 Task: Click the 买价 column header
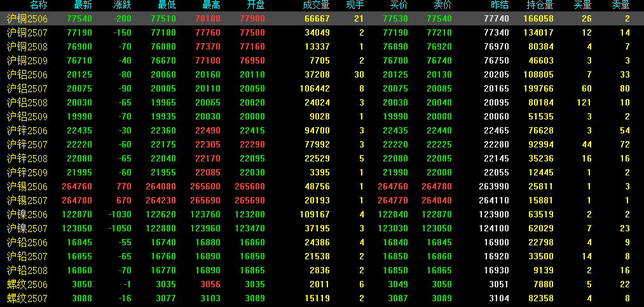click(399, 5)
